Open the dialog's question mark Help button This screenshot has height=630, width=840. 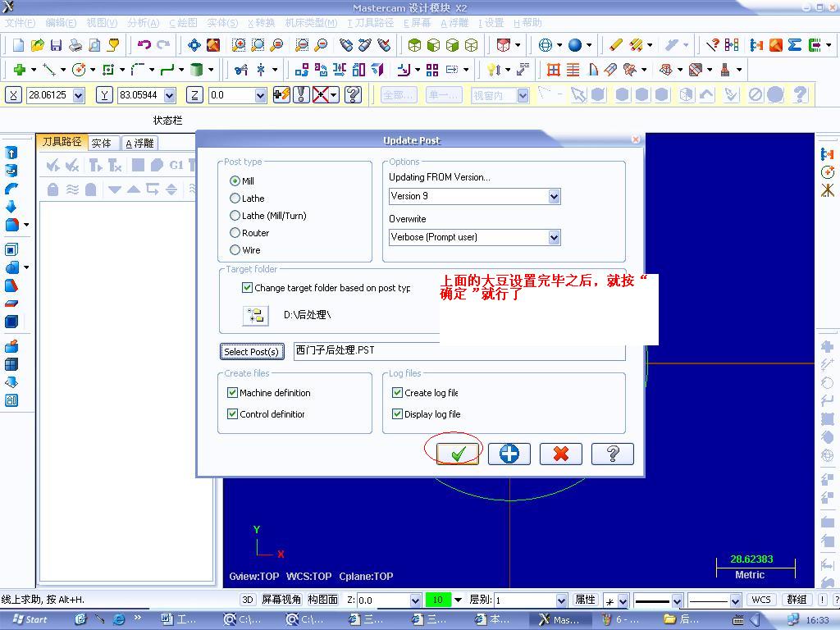[612, 454]
